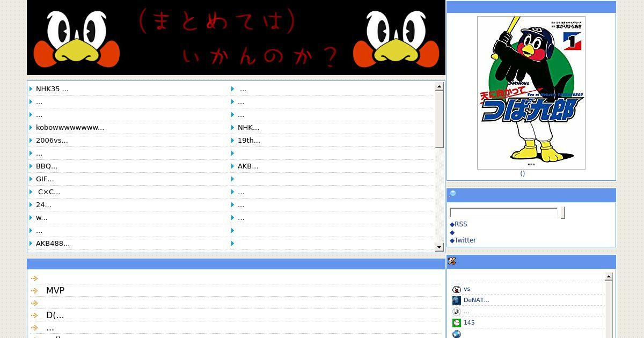
Task: Click the arrow bullet beside "NHK35 ..."
Action: (31, 89)
